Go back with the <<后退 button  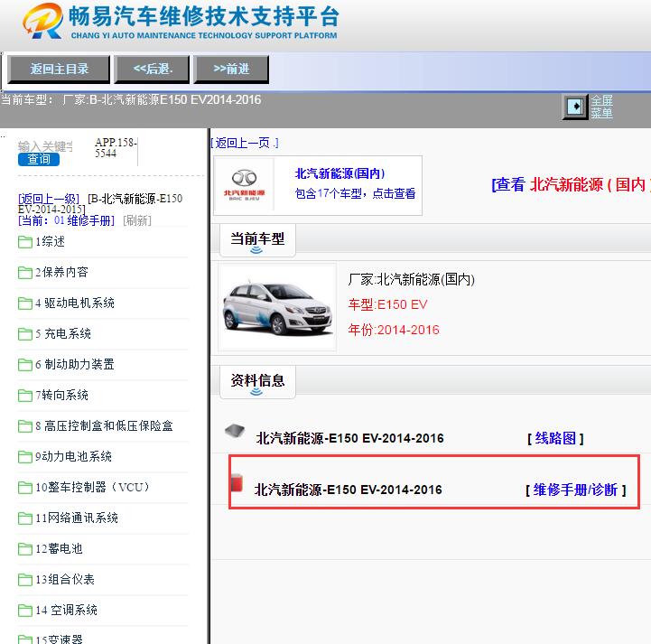[152, 70]
